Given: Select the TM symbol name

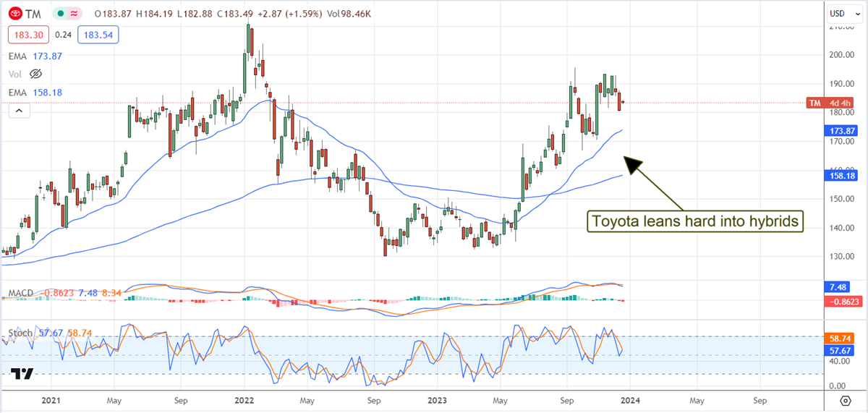Looking at the screenshot, I should [x=33, y=15].
